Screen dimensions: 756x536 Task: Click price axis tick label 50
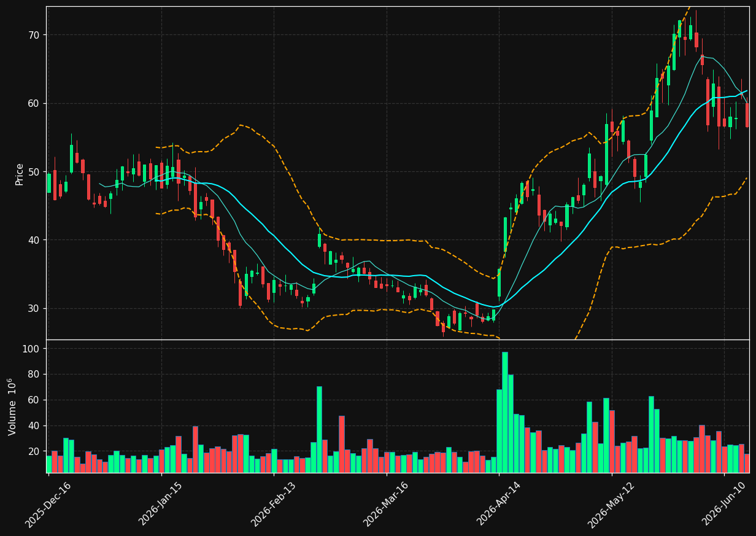[x=33, y=171]
